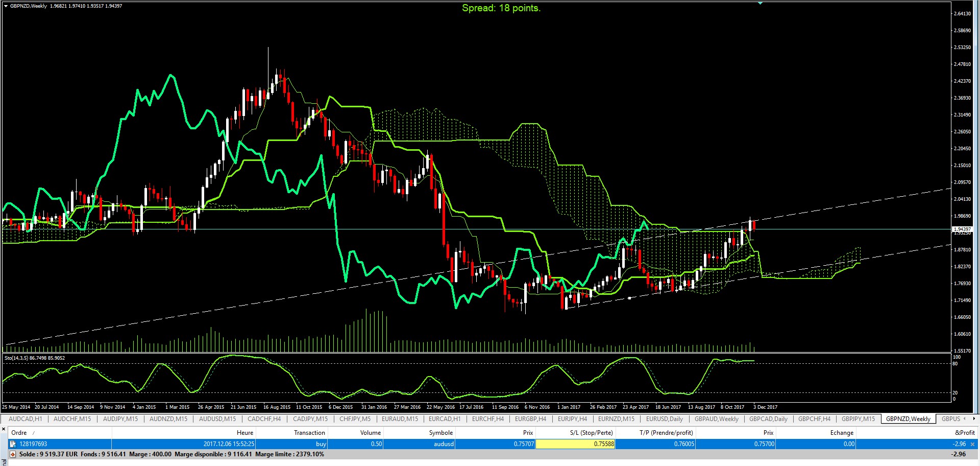This screenshot has height=466, width=980.
Task: Click the highlighted stop loss cell 0.75588
Action: point(575,444)
